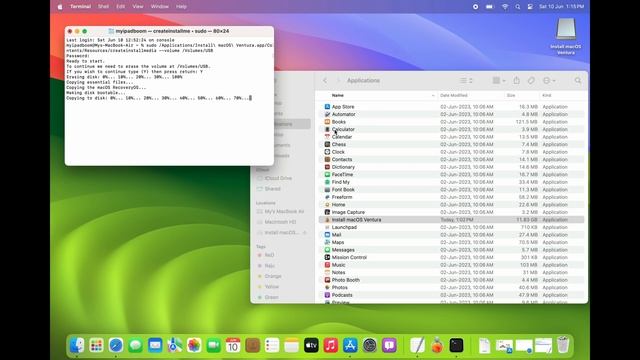Open Finder group-by dropdown
Image resolution: width=640 pixels, height=360 pixels.
(x=499, y=80)
